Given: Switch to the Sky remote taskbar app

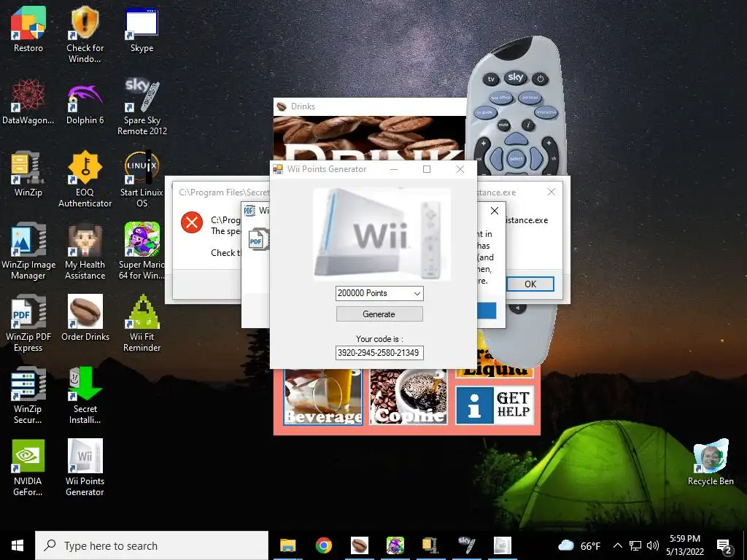Looking at the screenshot, I should [x=466, y=545].
